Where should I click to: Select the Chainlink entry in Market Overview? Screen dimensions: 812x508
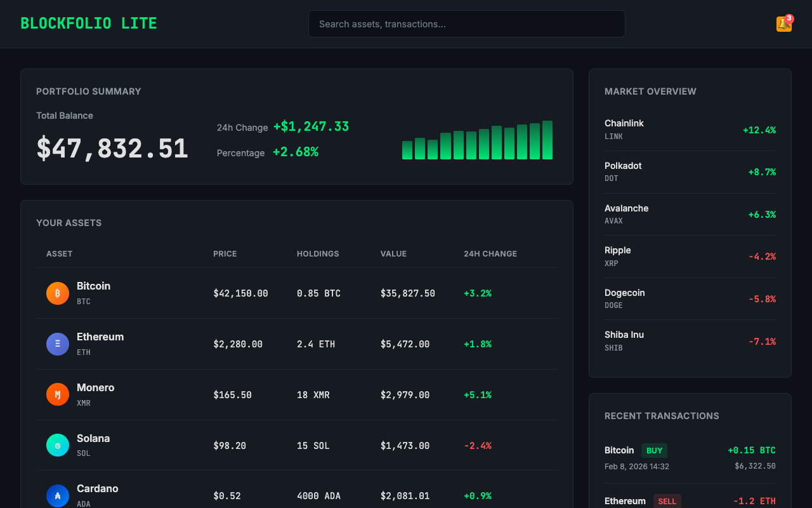(690, 129)
